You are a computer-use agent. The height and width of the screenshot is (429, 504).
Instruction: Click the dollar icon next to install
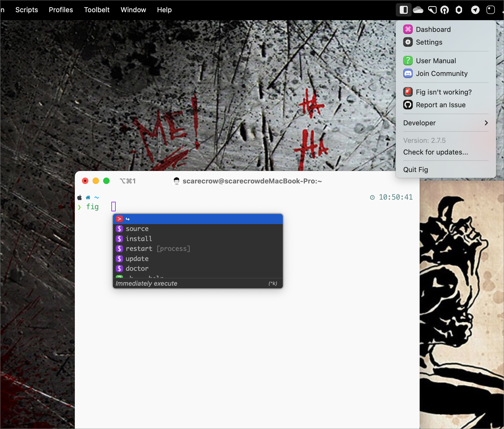[x=119, y=239]
